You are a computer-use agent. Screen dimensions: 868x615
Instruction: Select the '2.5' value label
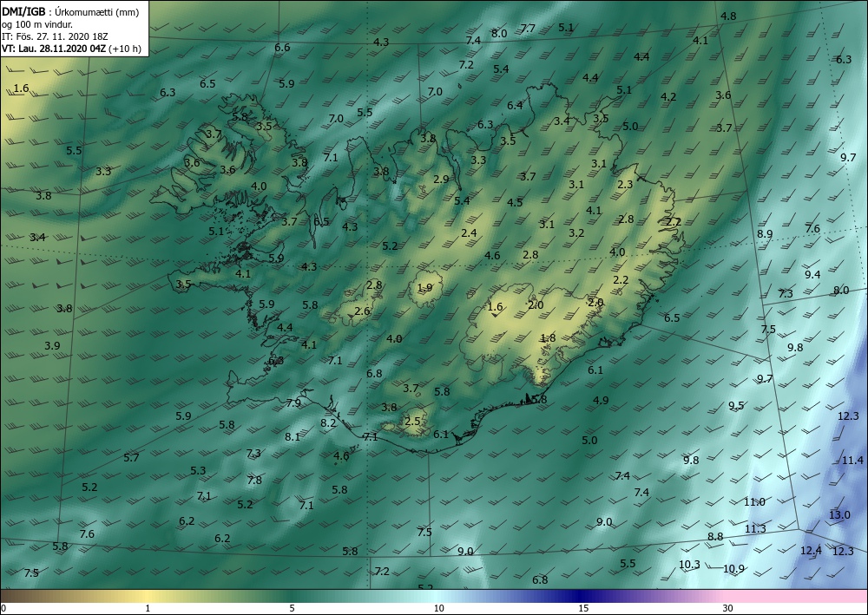pos(412,422)
